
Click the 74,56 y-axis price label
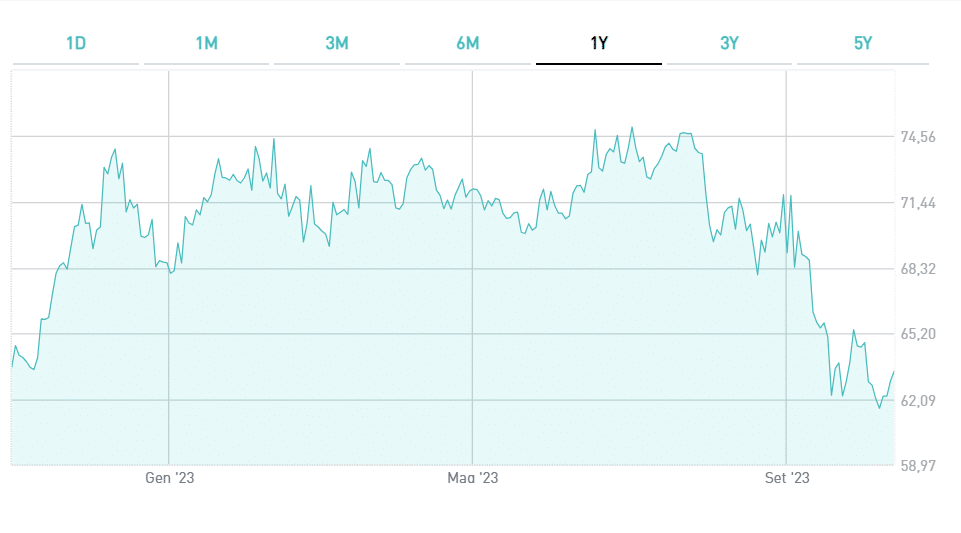[x=918, y=137]
